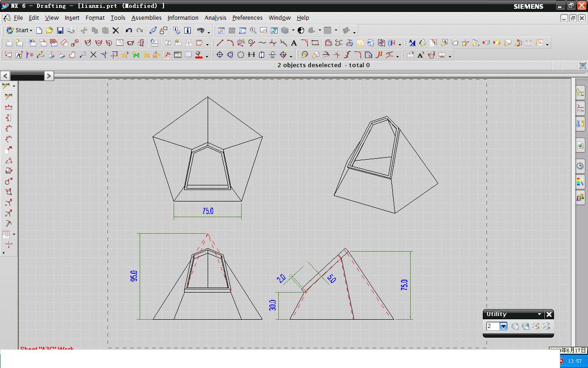The height and width of the screenshot is (368, 588).
Task: Click the Sheet Layout grid icon
Action: [x=54, y=43]
